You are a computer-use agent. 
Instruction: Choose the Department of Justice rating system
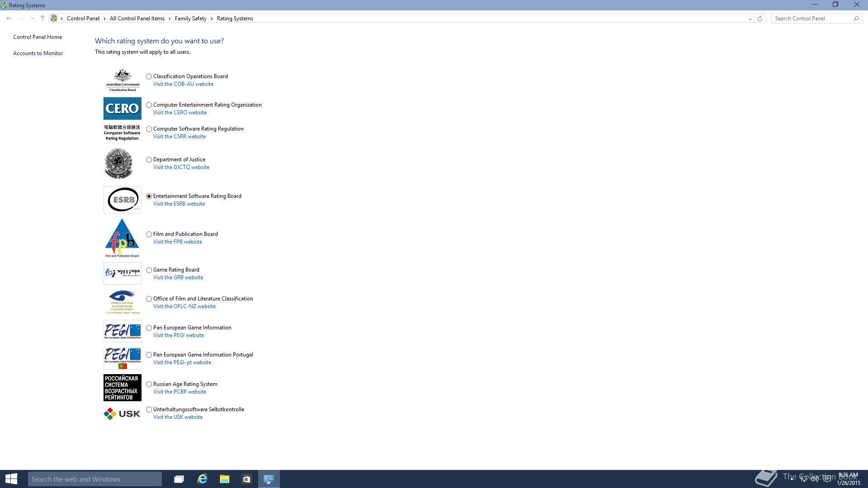(149, 160)
